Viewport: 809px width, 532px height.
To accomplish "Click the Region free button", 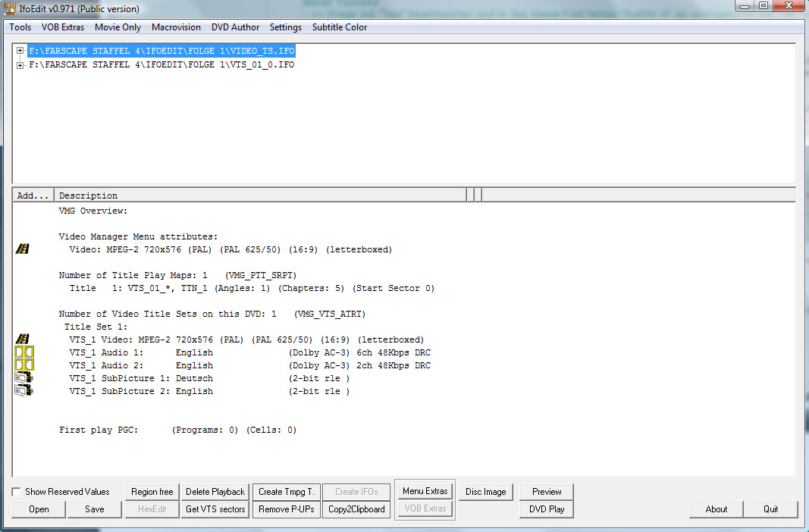I will pos(152,492).
